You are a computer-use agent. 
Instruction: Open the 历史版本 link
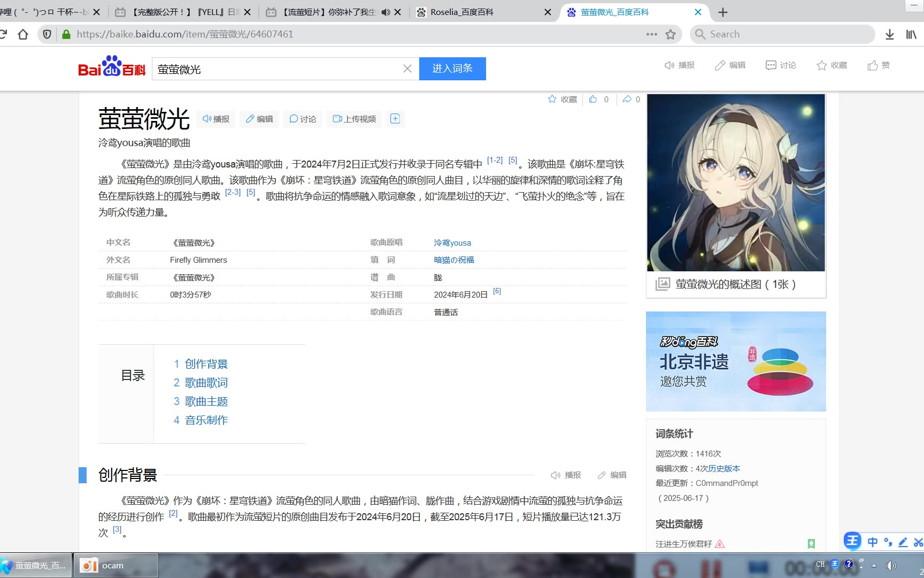[x=724, y=468]
